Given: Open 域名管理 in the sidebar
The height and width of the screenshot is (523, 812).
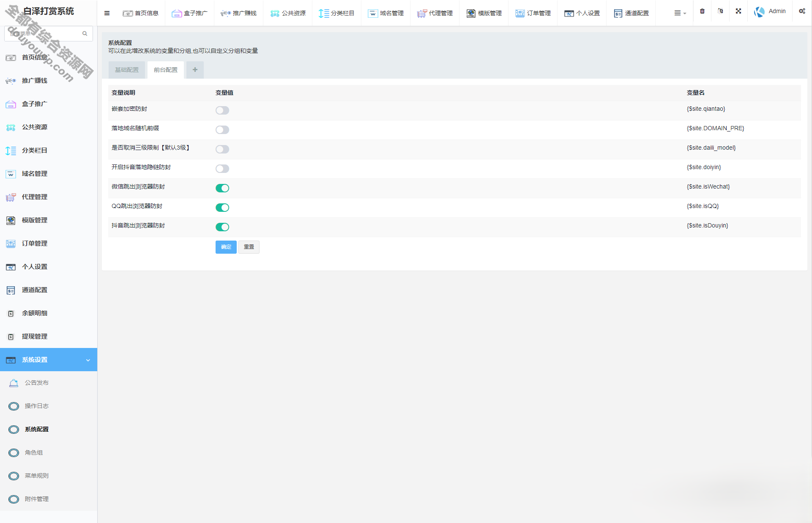Looking at the screenshot, I should point(49,174).
